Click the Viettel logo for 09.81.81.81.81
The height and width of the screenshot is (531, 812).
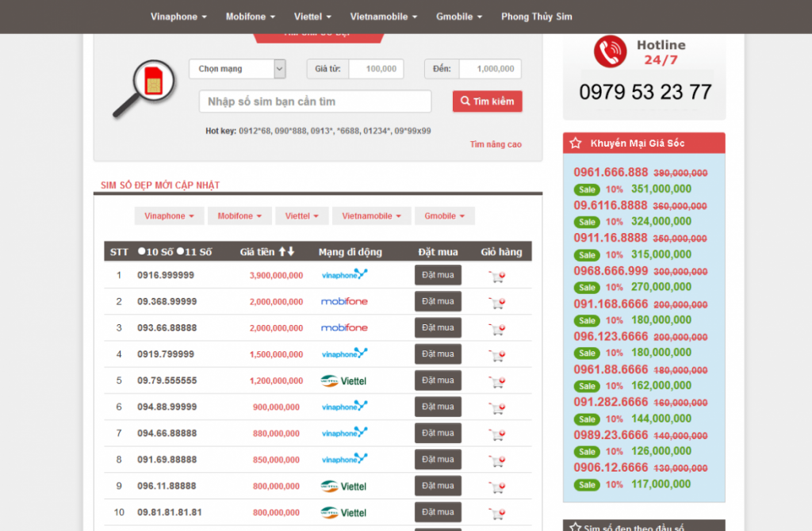(344, 513)
